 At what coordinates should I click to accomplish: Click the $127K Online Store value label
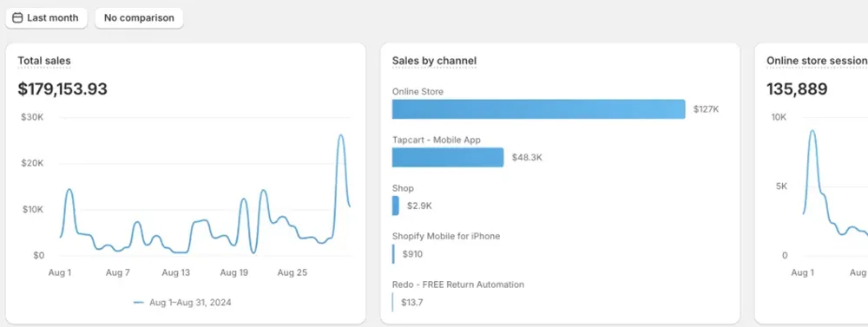[x=707, y=109]
